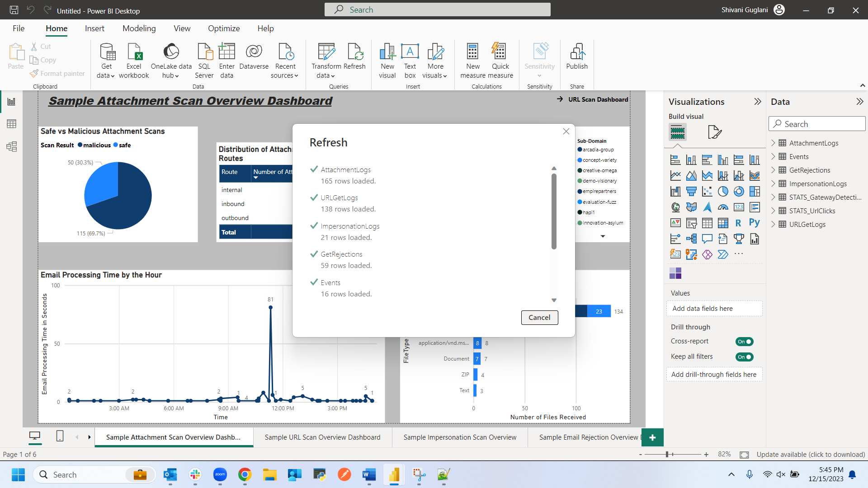The image size is (868, 488).
Task: Select the Pie chart visual icon
Action: [x=723, y=192]
